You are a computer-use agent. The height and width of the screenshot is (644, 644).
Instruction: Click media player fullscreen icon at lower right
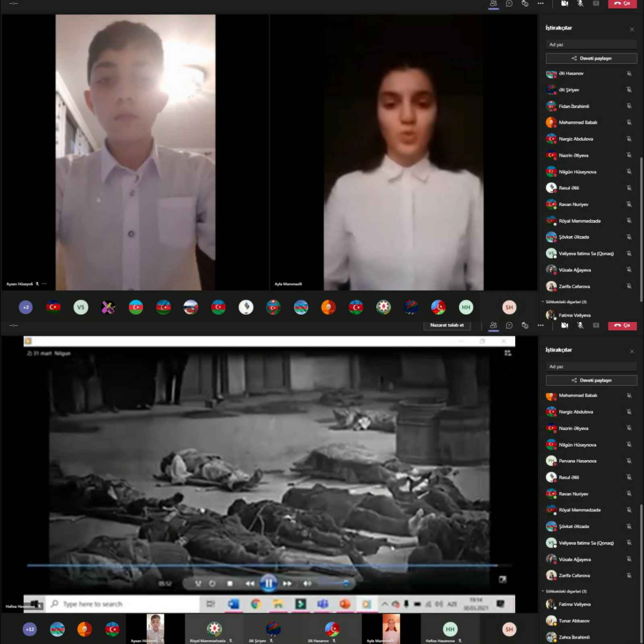(503, 579)
